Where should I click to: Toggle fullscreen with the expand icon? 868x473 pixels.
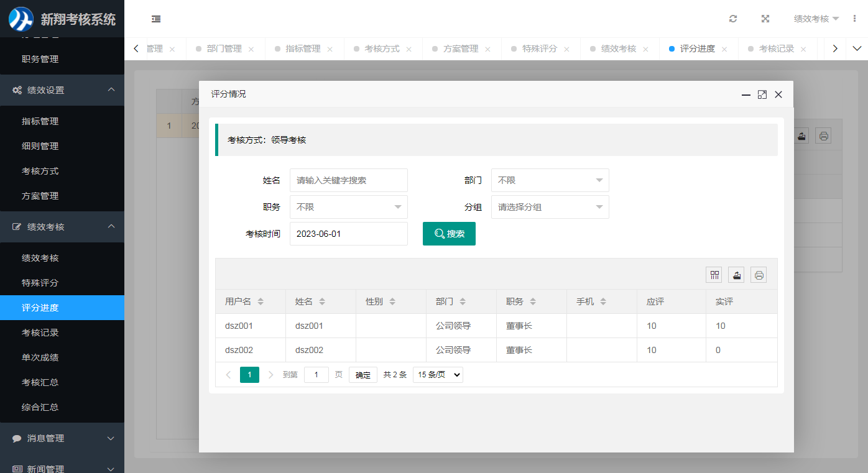pyautogui.click(x=765, y=19)
